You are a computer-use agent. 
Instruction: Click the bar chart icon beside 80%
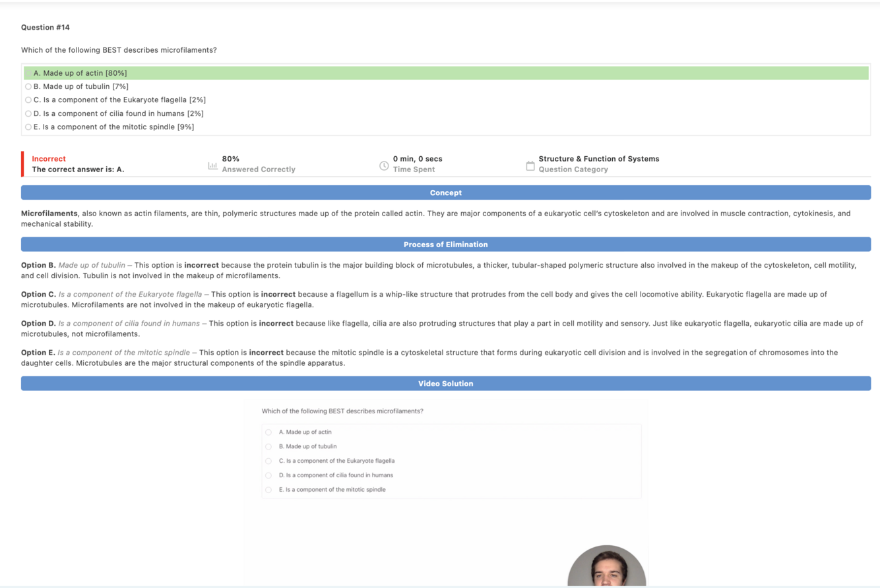[212, 165]
